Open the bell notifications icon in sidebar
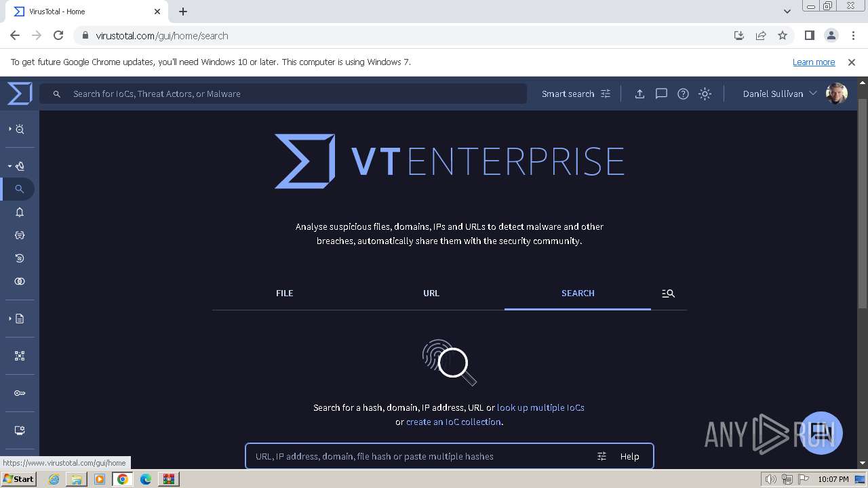The image size is (868, 488). [20, 212]
